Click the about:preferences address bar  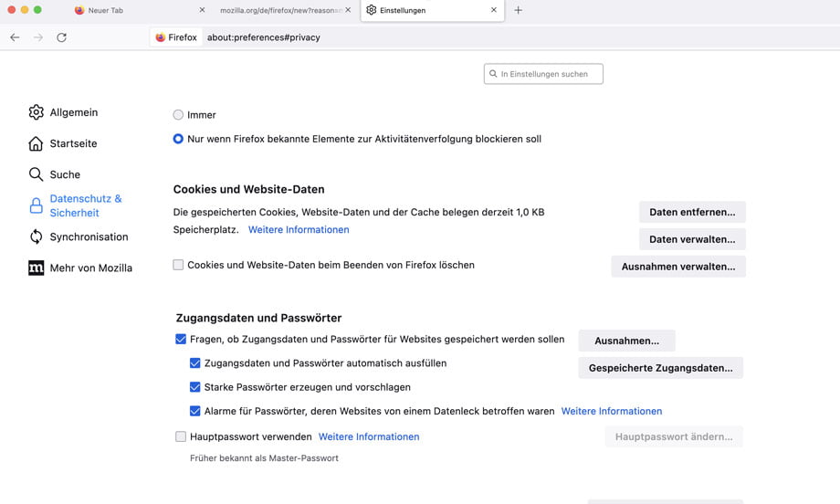click(x=365, y=37)
